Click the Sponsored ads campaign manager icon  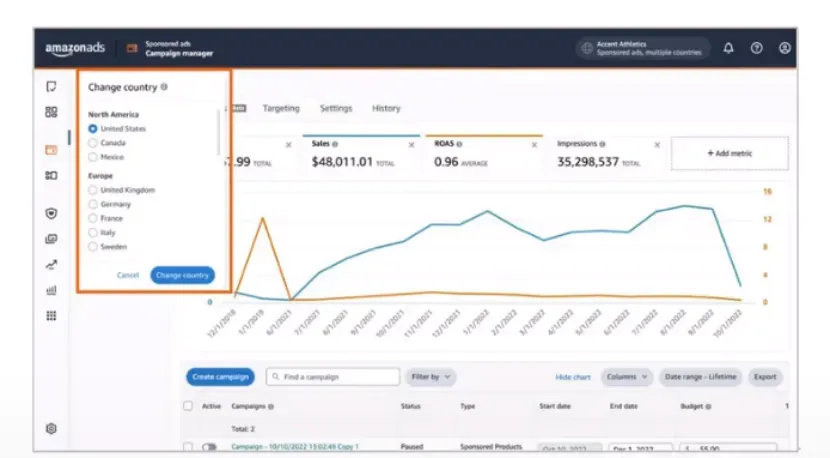point(132,49)
